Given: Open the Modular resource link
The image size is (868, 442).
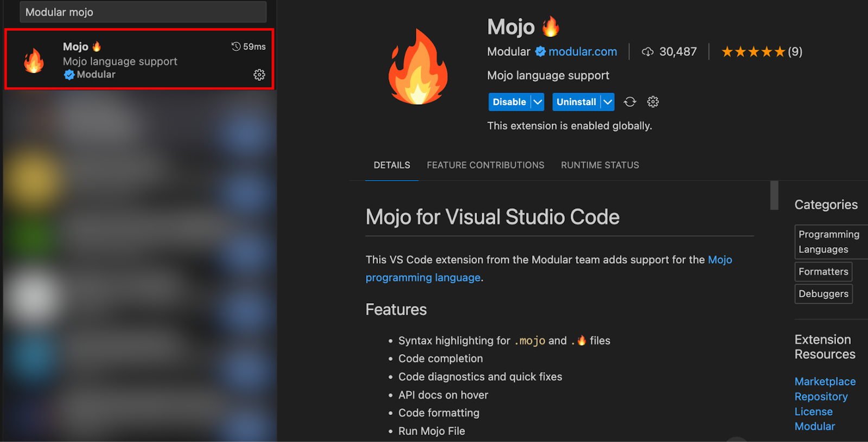Looking at the screenshot, I should pyautogui.click(x=815, y=426).
